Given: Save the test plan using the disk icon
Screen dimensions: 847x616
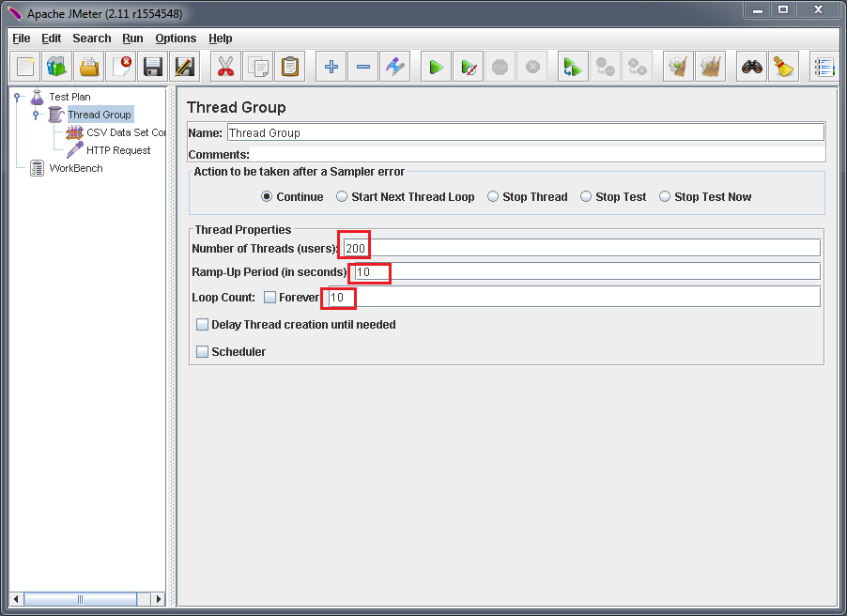Looking at the screenshot, I should [x=151, y=66].
